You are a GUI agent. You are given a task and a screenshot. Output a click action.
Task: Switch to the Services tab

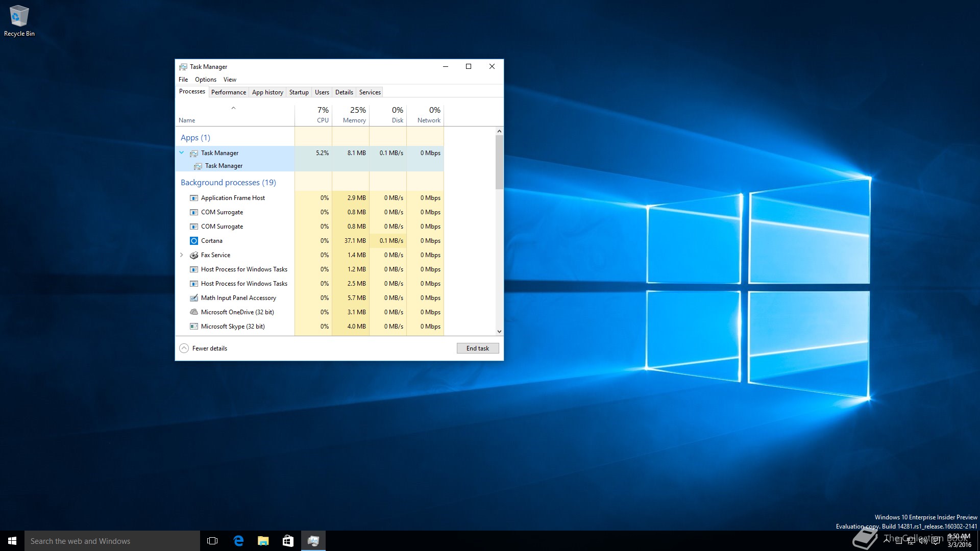(370, 92)
